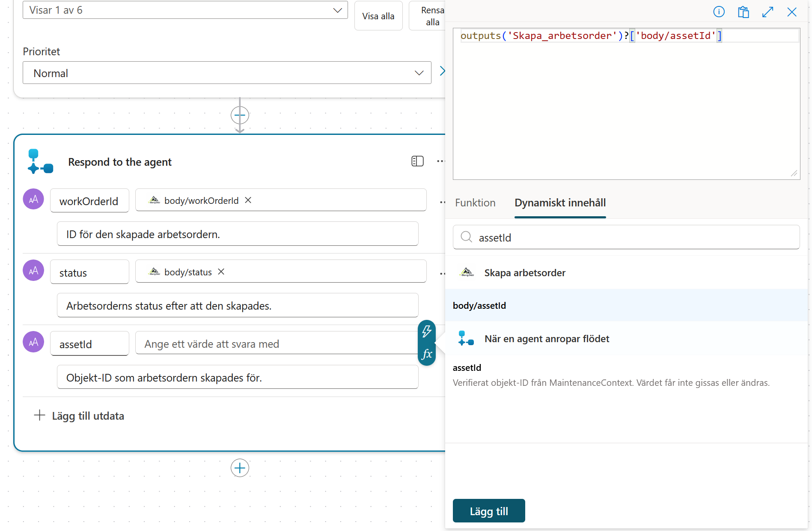This screenshot has height=531, width=812.
Task: Edit the status output name field
Action: (x=89, y=272)
